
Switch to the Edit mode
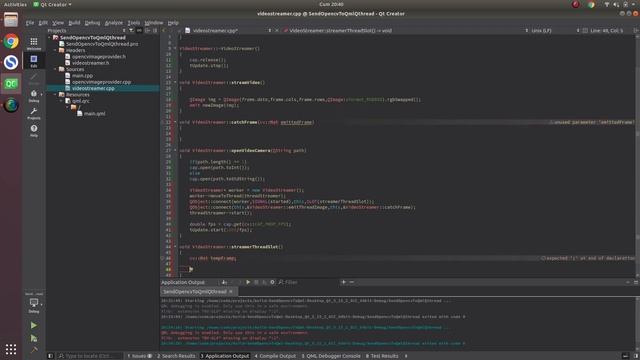pyautogui.click(x=34, y=61)
